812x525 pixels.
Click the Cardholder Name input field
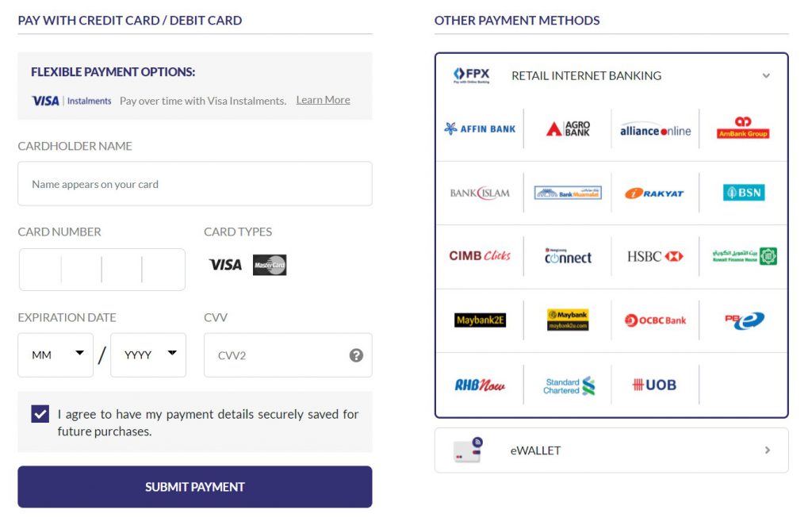(x=195, y=184)
